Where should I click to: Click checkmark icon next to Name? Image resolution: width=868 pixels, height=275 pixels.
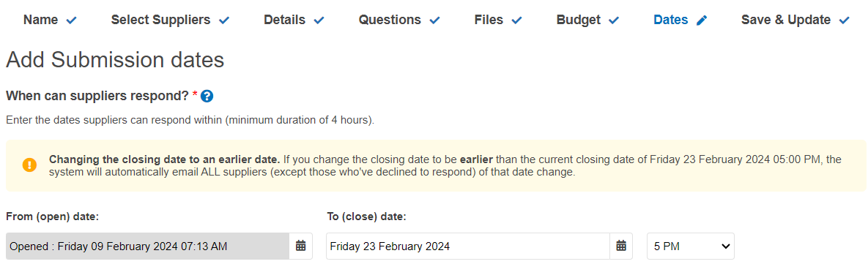[71, 20]
